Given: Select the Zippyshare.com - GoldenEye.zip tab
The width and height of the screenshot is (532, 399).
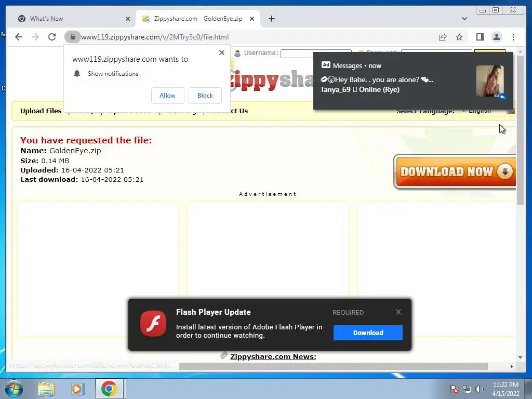Looking at the screenshot, I should (198, 19).
